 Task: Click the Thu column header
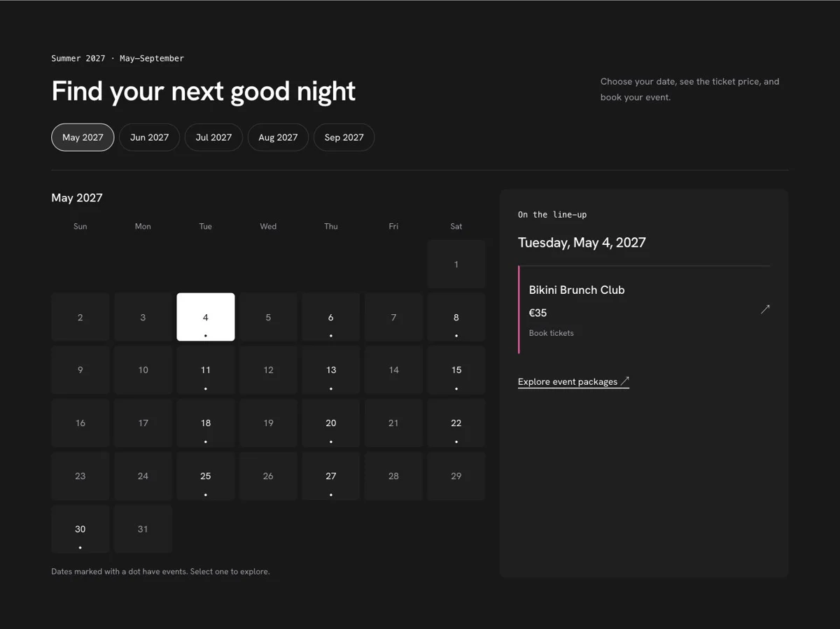tap(331, 226)
